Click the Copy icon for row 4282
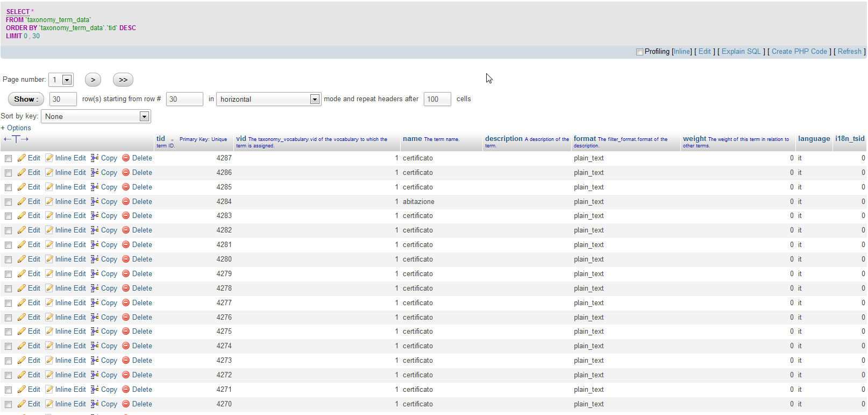The width and height of the screenshot is (868, 415). tap(95, 230)
